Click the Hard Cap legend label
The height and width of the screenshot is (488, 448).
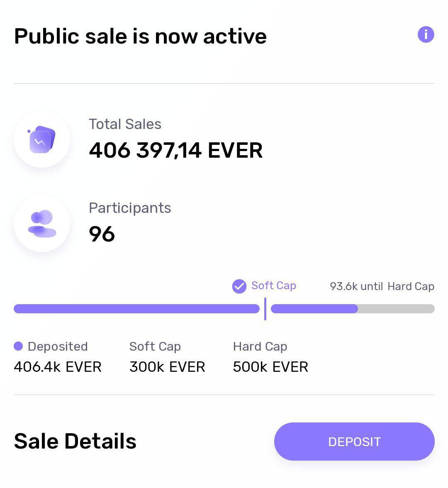[260, 346]
